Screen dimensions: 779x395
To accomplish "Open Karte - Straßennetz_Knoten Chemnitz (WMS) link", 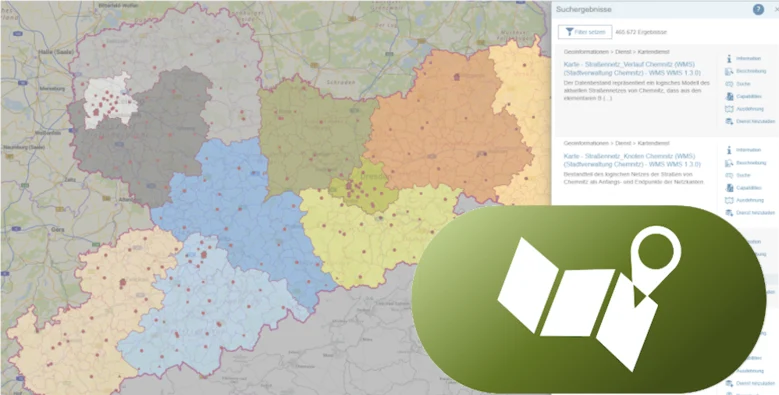I will click(632, 160).
